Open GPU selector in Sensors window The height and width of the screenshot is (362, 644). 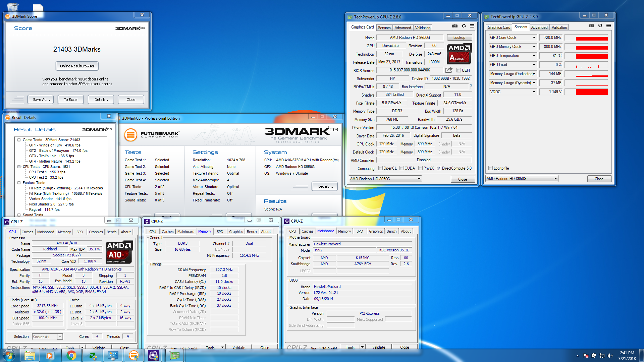pyautogui.click(x=522, y=179)
